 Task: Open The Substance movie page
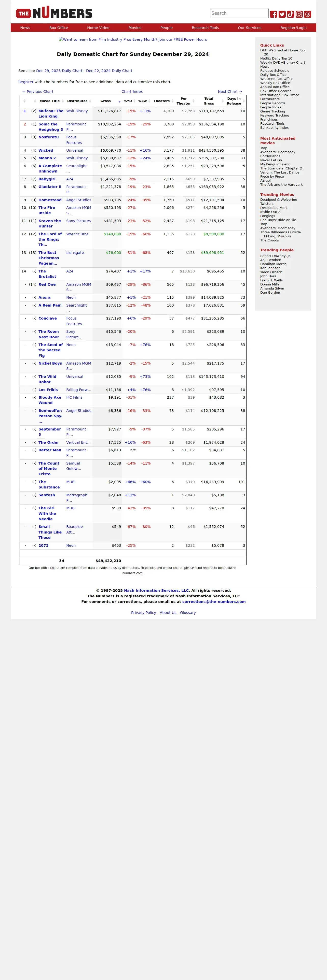pyautogui.click(x=49, y=484)
